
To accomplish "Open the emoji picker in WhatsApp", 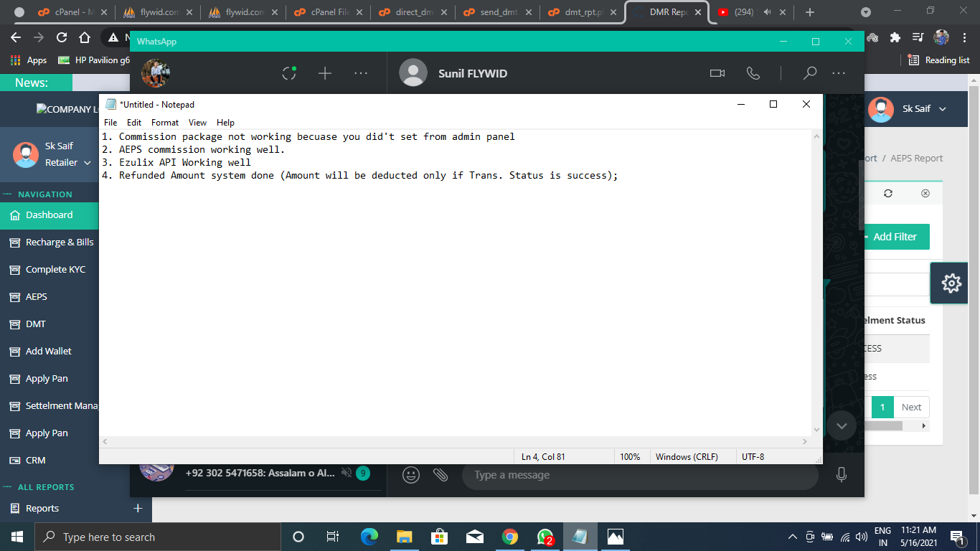I will tap(410, 475).
